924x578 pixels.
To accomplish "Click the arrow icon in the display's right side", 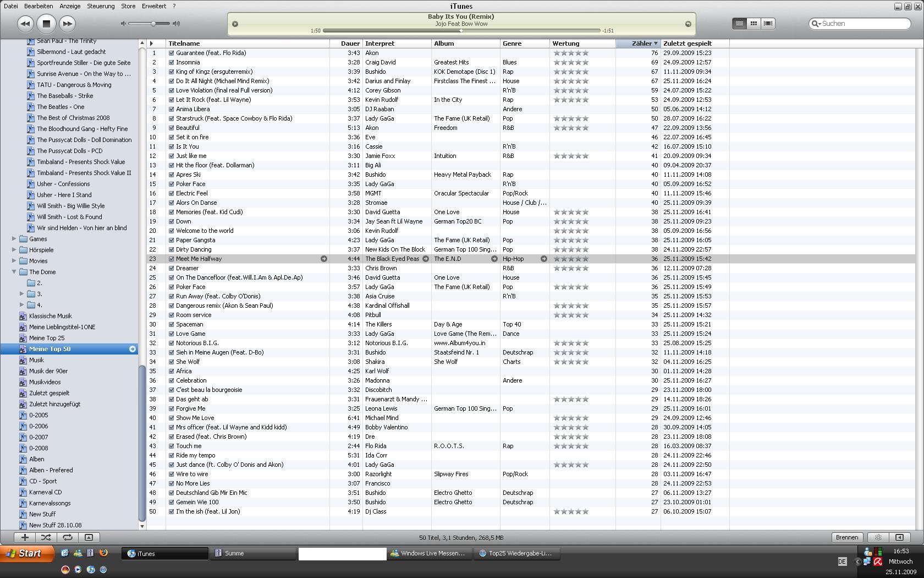I will tap(688, 24).
